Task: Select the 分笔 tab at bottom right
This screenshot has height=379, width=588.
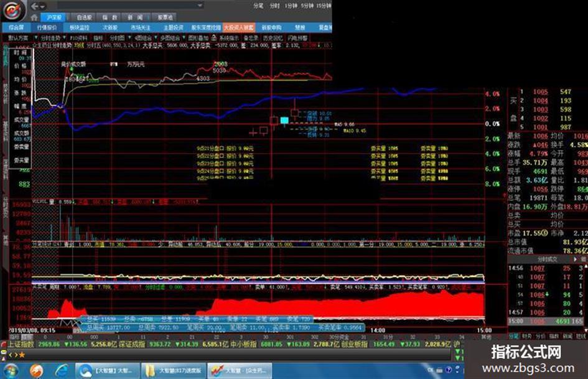Action: click(x=513, y=337)
